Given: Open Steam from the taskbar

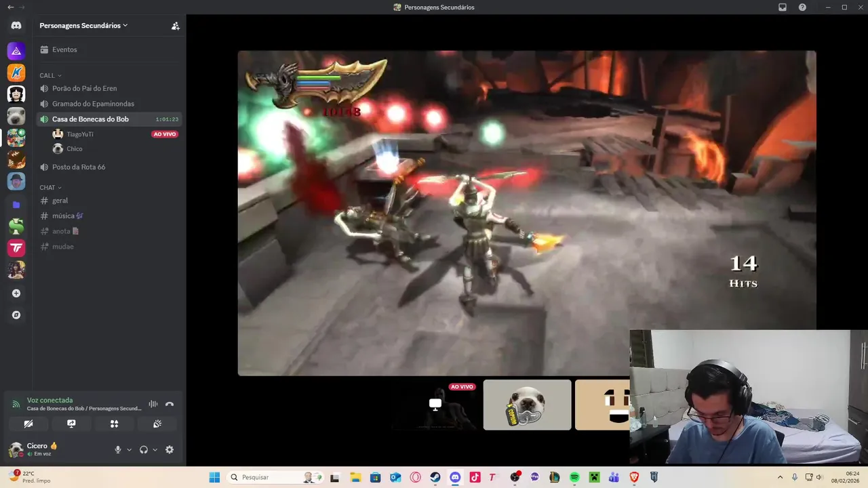Looking at the screenshot, I should (x=435, y=477).
